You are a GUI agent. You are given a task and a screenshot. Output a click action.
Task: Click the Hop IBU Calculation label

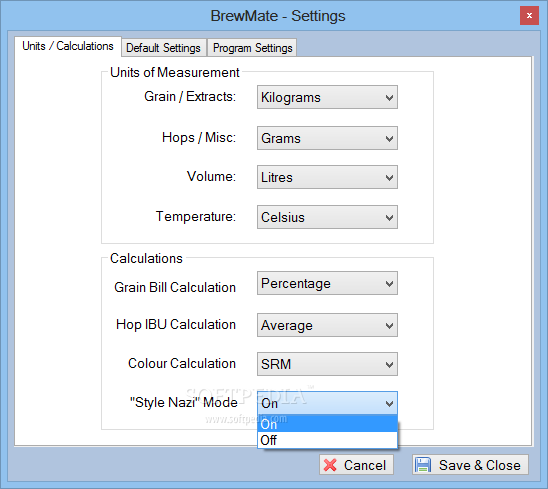click(176, 324)
